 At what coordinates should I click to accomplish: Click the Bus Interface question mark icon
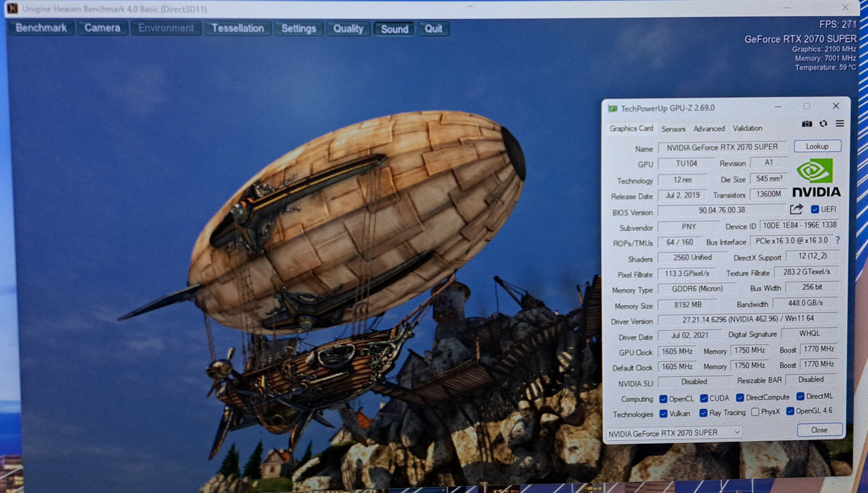(837, 240)
